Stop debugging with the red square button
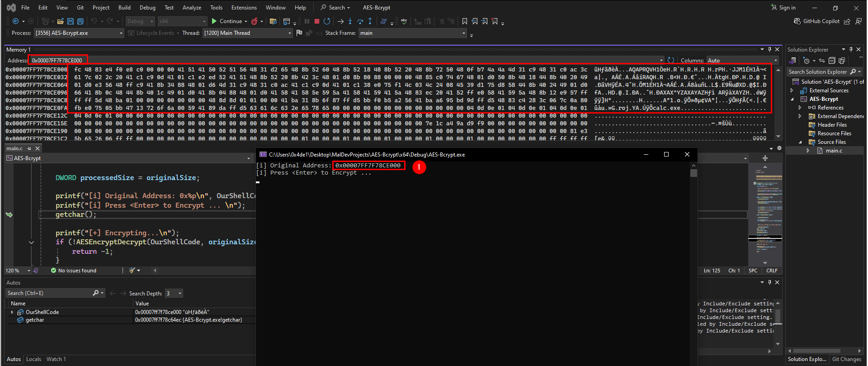Image resolution: width=868 pixels, height=366 pixels. pos(317,21)
